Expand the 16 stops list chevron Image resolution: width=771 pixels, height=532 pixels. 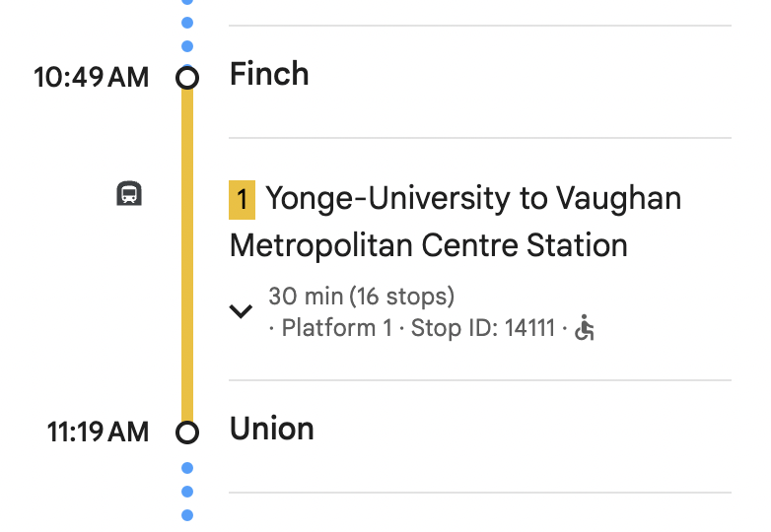[241, 311]
